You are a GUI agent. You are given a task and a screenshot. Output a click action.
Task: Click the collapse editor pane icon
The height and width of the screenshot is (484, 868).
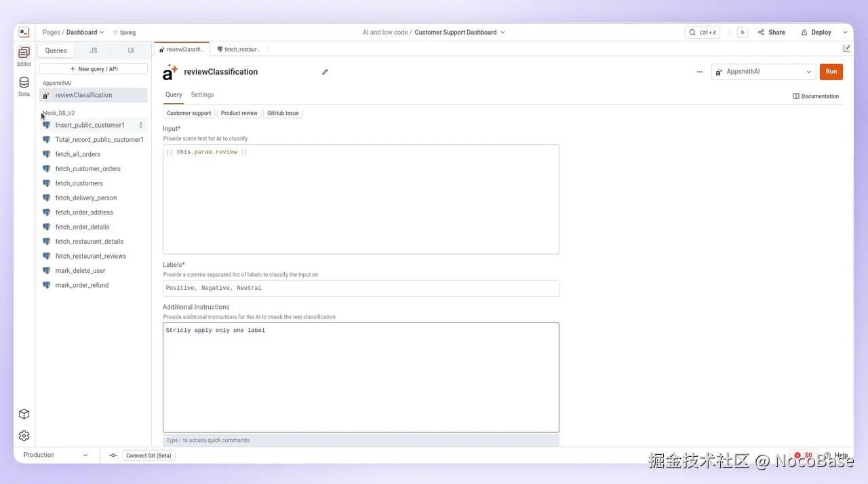click(846, 49)
